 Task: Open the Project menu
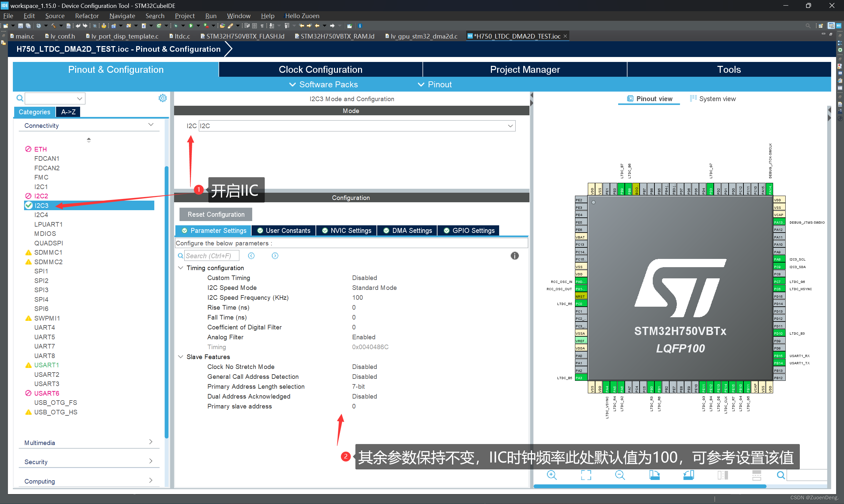(185, 16)
